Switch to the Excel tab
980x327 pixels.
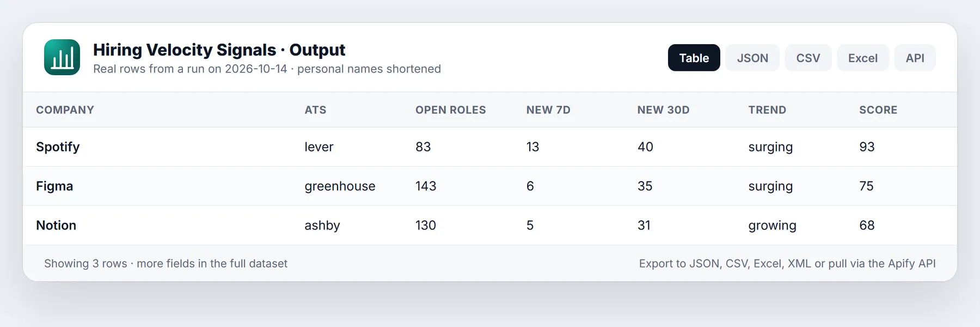pyautogui.click(x=863, y=58)
